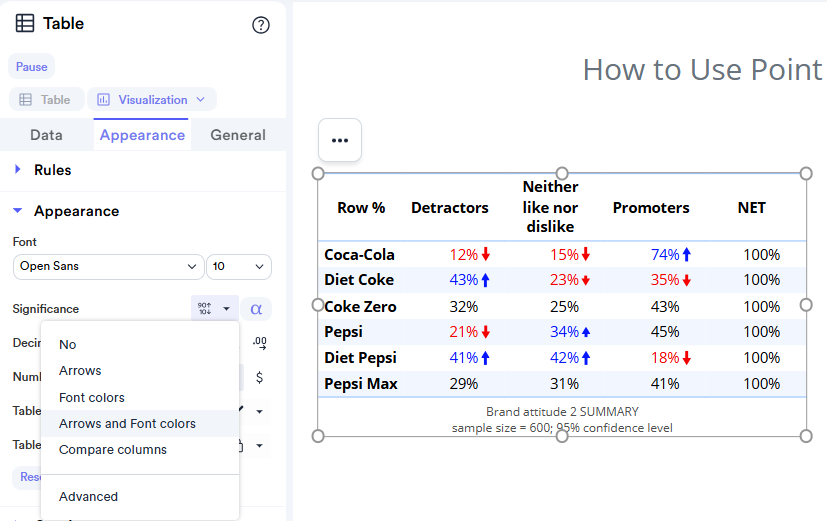
Task: Click the bottom-left table resize handle
Action: click(x=318, y=436)
